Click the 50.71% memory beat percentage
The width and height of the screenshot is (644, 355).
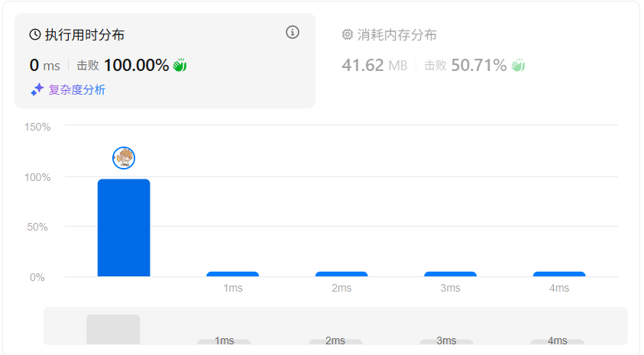click(479, 65)
